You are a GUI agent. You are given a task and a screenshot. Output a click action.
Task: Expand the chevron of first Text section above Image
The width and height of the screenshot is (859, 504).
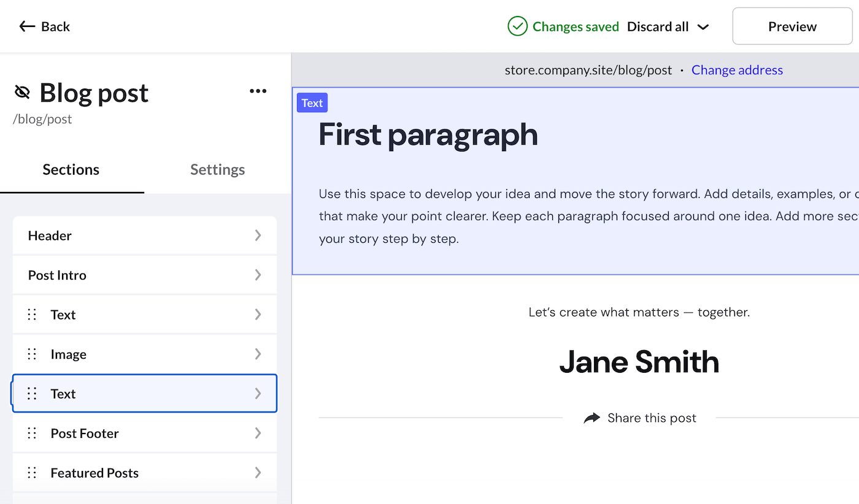[x=258, y=315]
